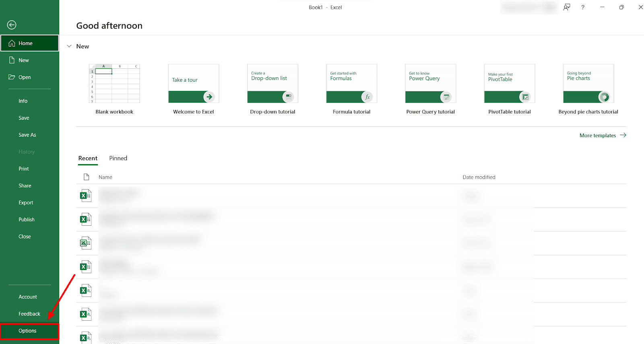Click the Beyond pie charts donut icon
The image size is (644, 344).
tap(604, 97)
